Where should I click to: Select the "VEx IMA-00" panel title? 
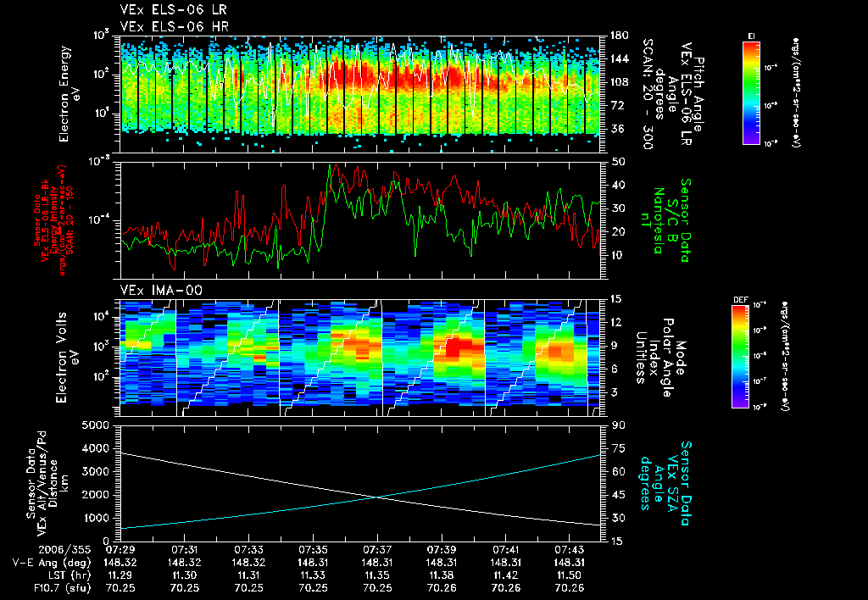(161, 291)
